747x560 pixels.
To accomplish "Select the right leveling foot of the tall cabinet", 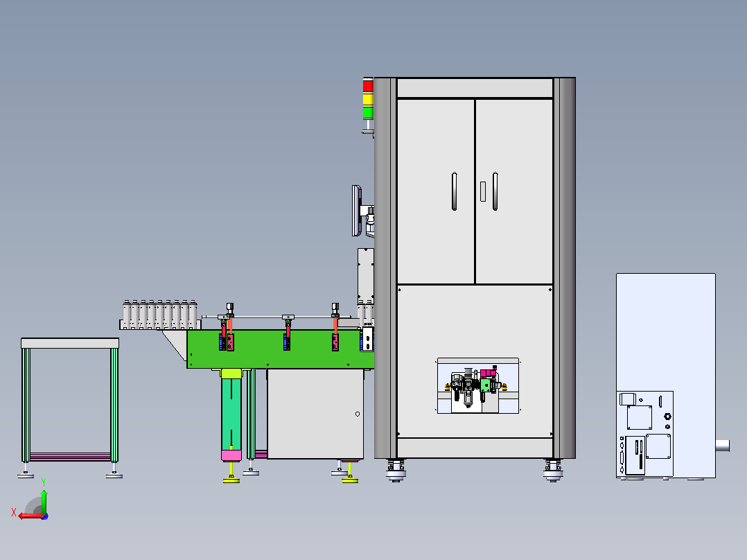I will click(553, 471).
